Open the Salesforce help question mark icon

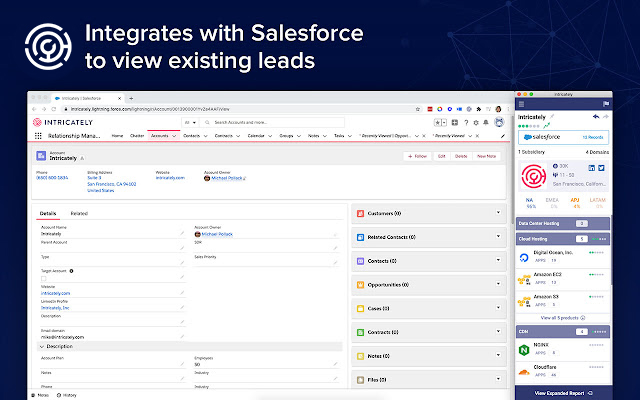pyautogui.click(x=465, y=122)
